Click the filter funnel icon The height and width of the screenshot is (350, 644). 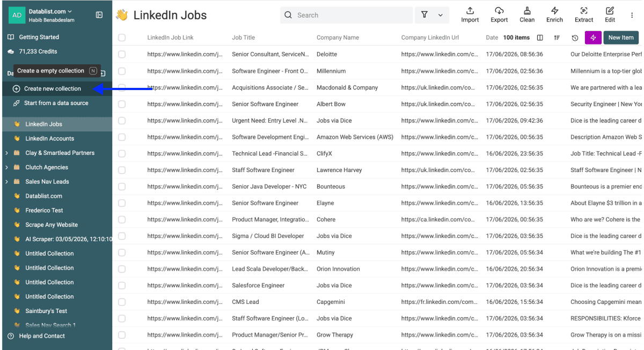pos(425,15)
